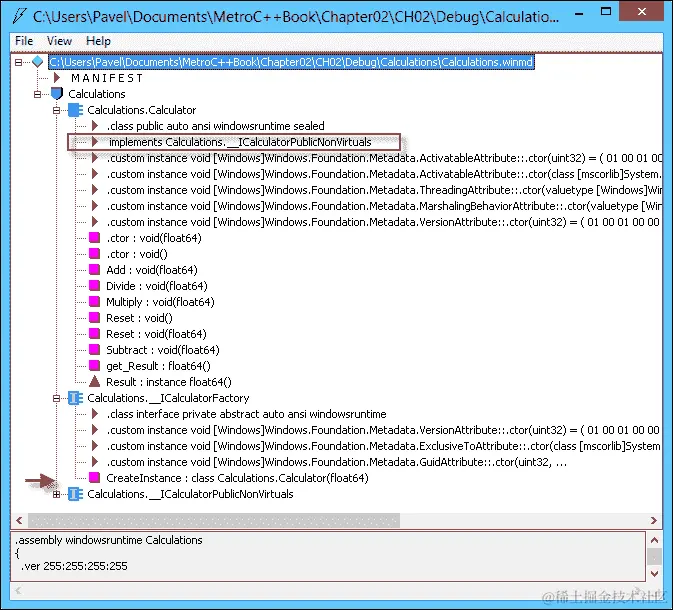Click the pink method icon for get_Result
The image size is (673, 610).
(x=94, y=366)
